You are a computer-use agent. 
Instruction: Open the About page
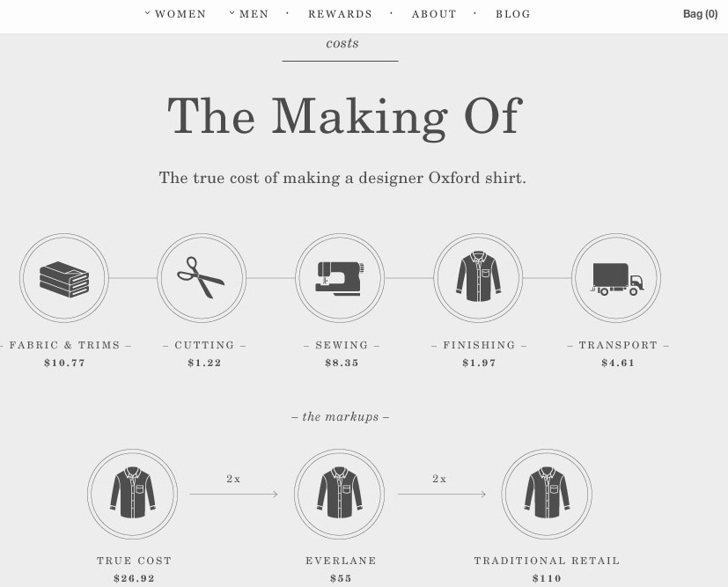click(x=434, y=14)
